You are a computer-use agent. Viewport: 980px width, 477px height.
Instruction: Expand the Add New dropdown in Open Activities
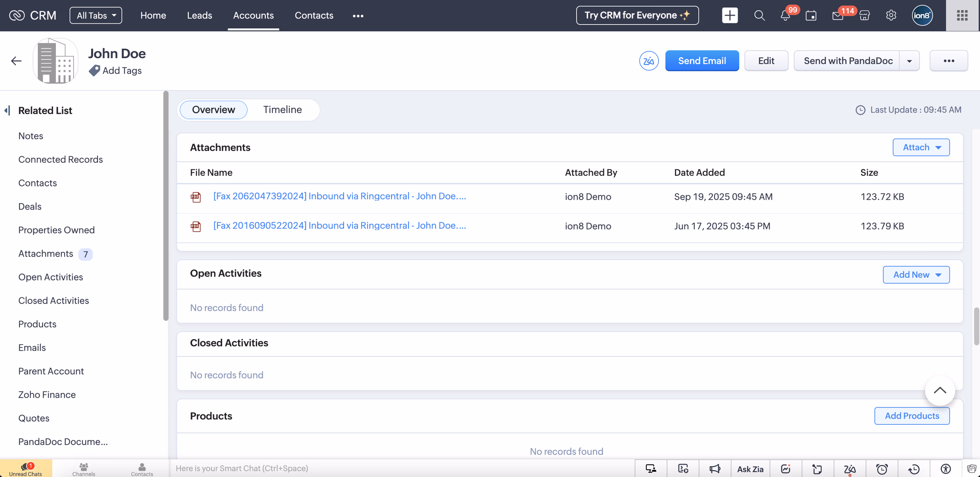coord(916,274)
